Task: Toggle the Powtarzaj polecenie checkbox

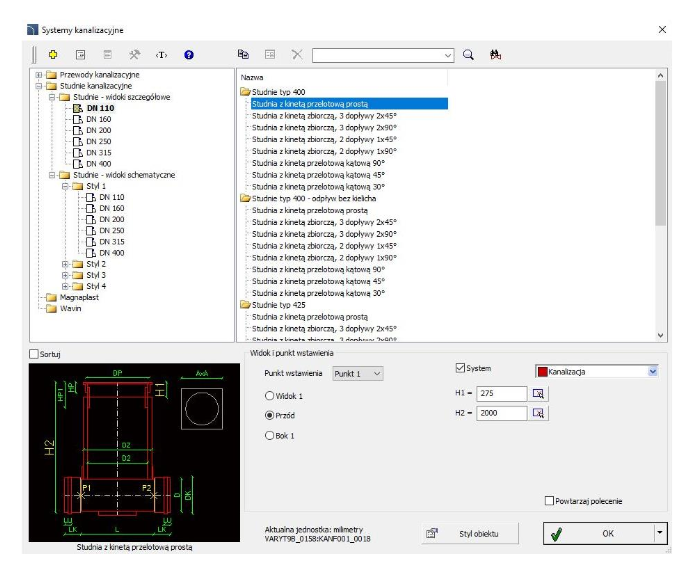Action: coord(549,501)
